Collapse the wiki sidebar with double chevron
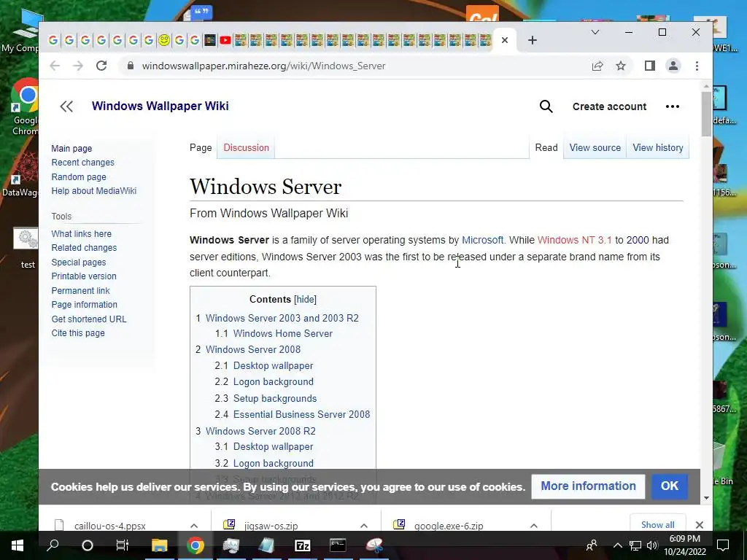The height and width of the screenshot is (560, 747). click(x=66, y=106)
